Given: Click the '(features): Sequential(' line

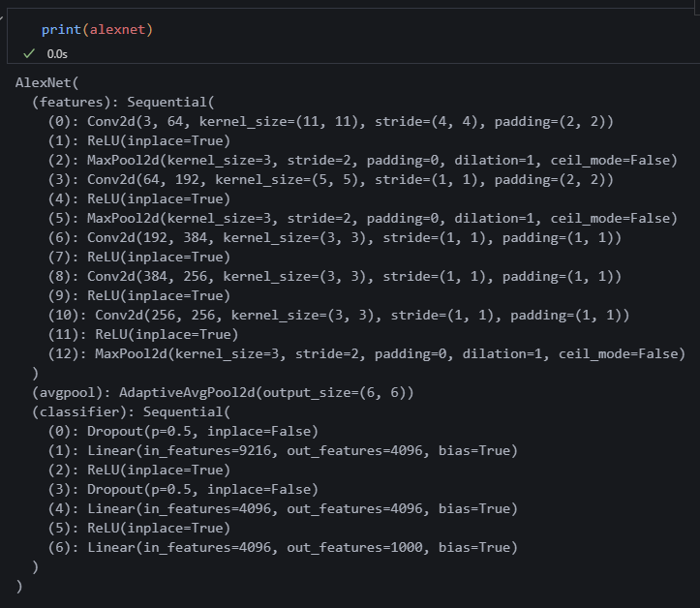Looking at the screenshot, I should (x=123, y=102).
